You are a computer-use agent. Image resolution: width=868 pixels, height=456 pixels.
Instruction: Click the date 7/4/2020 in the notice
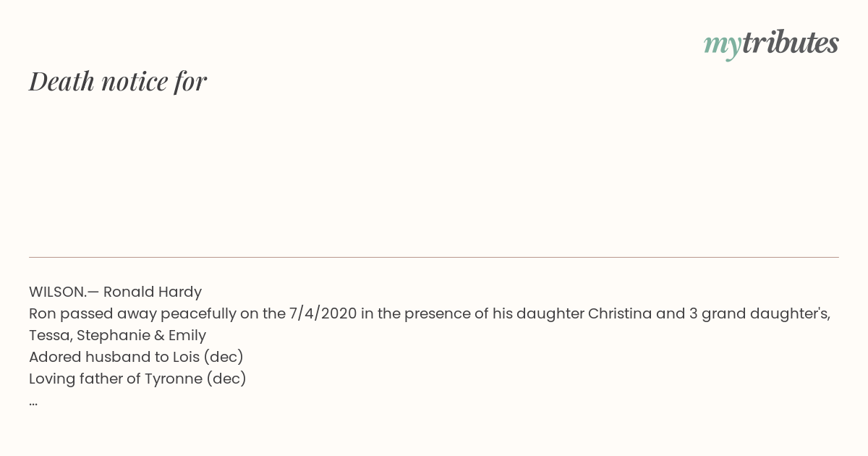(x=323, y=313)
